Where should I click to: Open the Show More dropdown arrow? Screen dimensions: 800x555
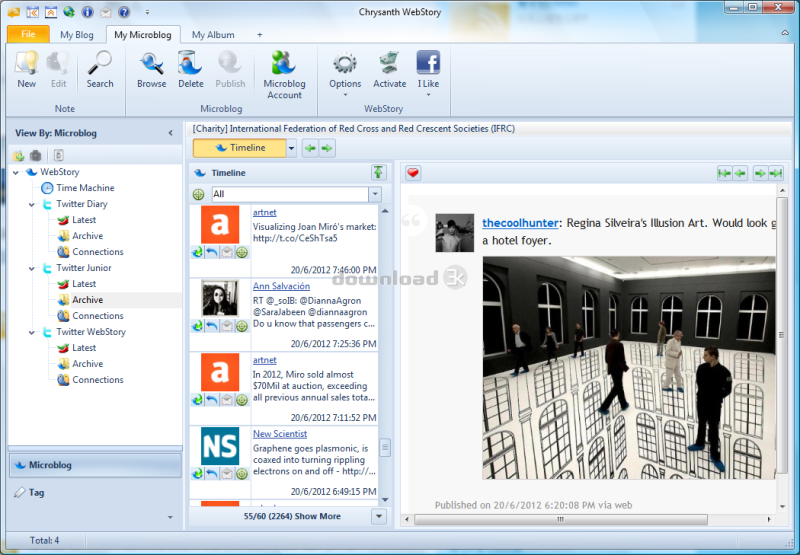click(x=379, y=516)
